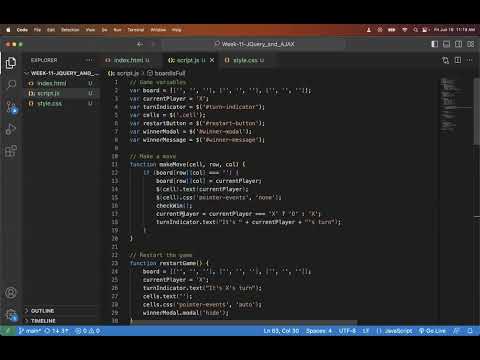Click Go Live in the status bar
The image size is (480, 360).
click(x=432, y=331)
